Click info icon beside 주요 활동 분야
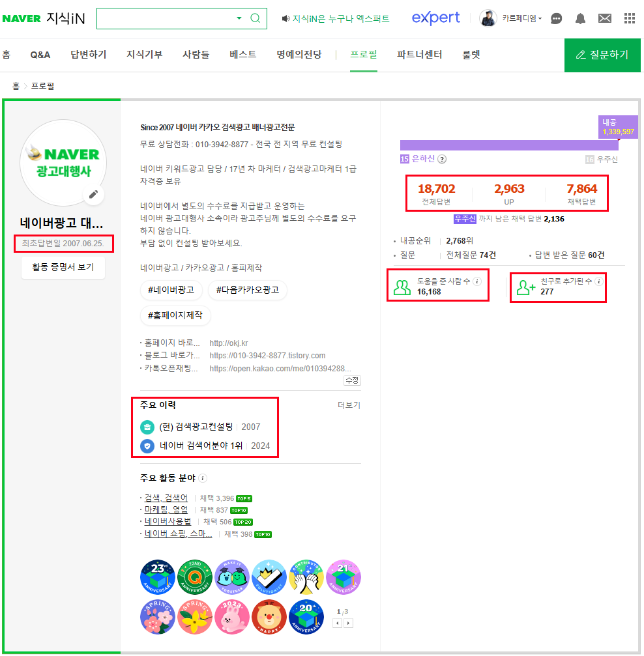The width and height of the screenshot is (644, 656). coord(203,478)
